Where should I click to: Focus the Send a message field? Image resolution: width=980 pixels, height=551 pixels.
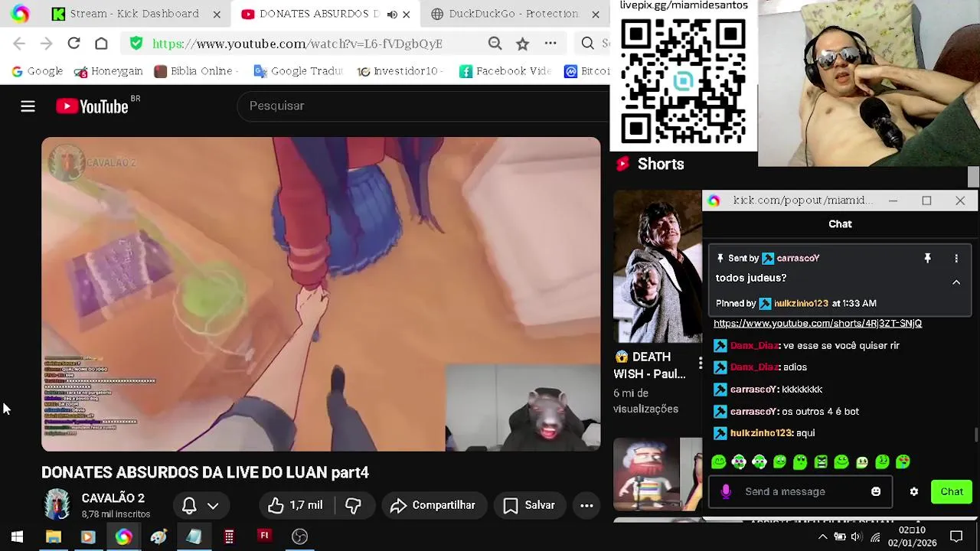(801, 492)
